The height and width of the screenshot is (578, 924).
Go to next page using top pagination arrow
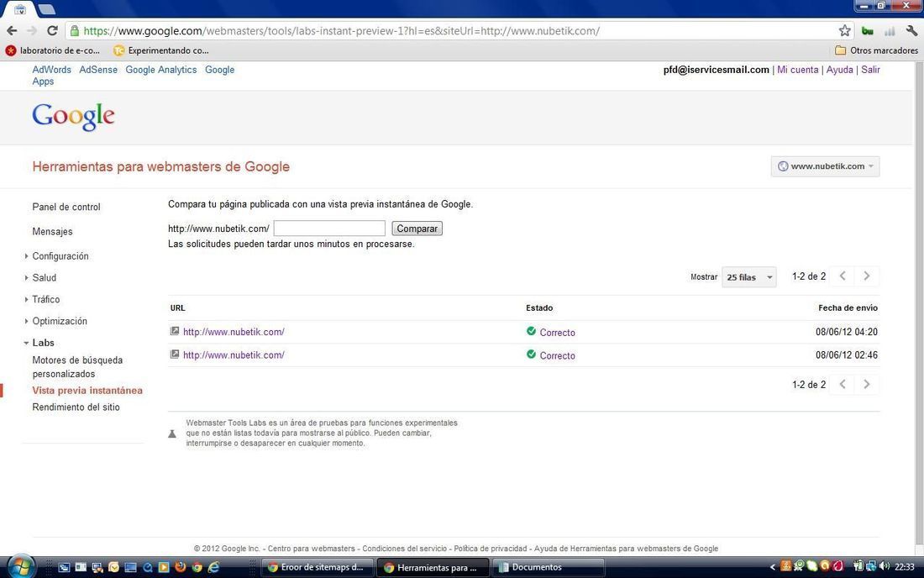point(866,276)
